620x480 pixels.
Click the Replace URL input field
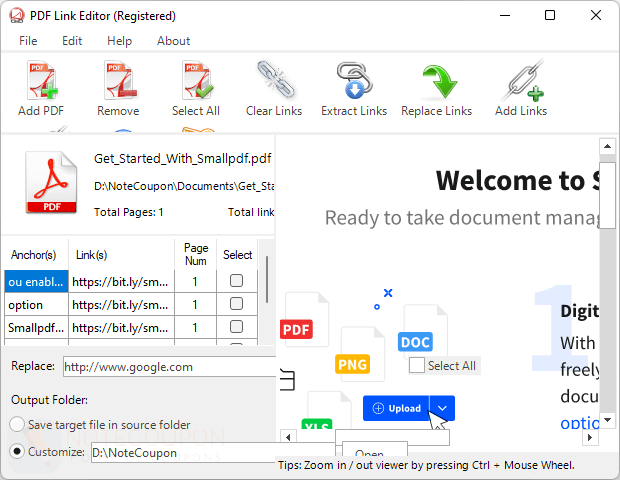[170, 367]
